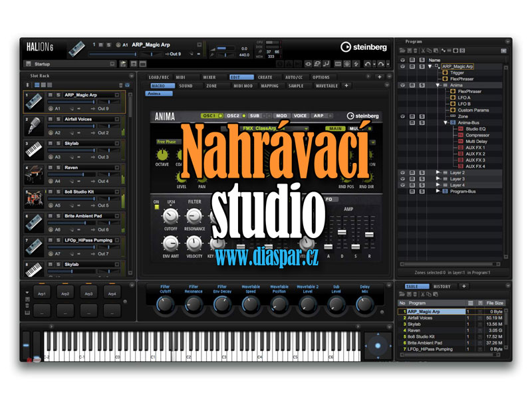The height and width of the screenshot is (399, 532).
Task: Click the Filter Cutoff quick control knob
Action: click(166, 305)
